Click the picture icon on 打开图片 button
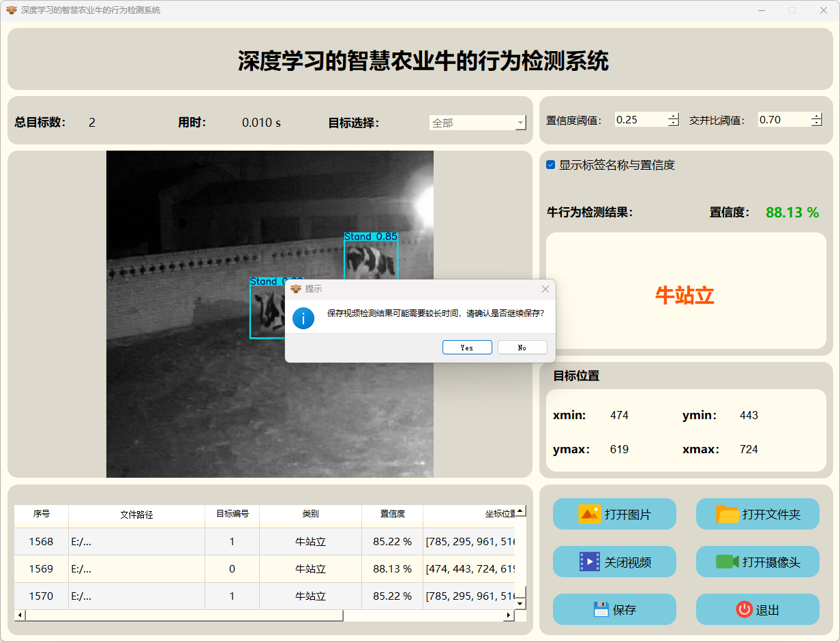Viewport: 840px width, 642px height. [x=589, y=514]
